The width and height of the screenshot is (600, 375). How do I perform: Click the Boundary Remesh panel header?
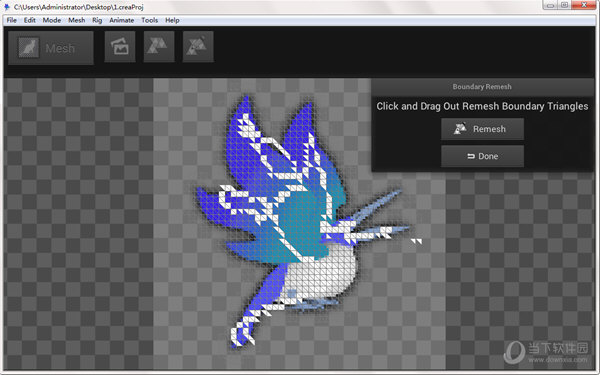[x=482, y=87]
